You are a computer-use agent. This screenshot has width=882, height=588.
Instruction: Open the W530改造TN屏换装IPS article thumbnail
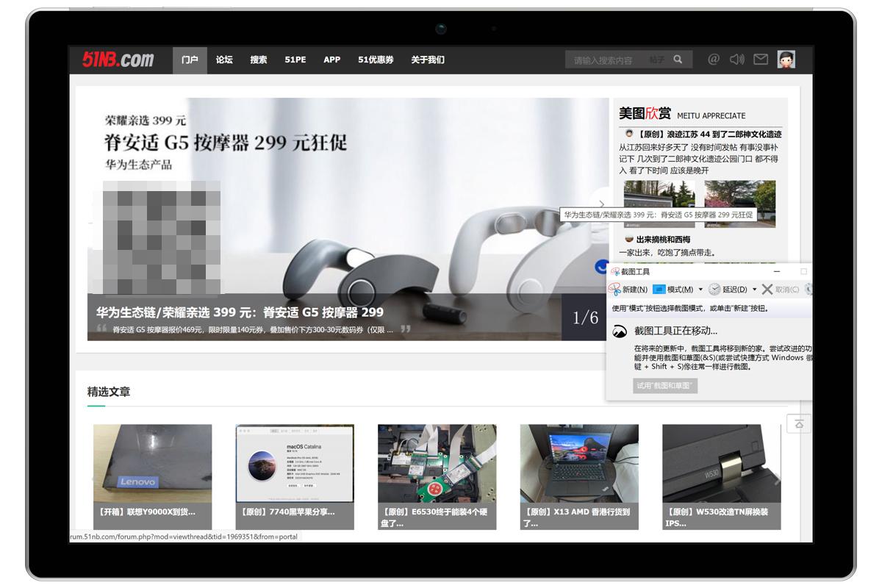[x=721, y=463]
